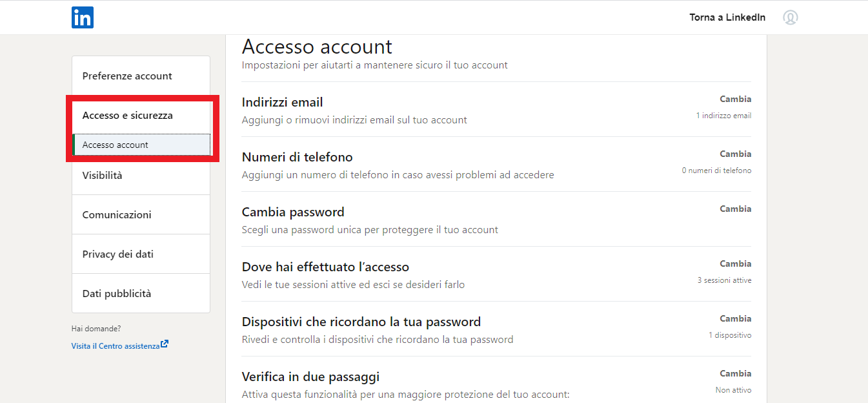Click the external link icon beside Centro assistenza

(x=165, y=344)
